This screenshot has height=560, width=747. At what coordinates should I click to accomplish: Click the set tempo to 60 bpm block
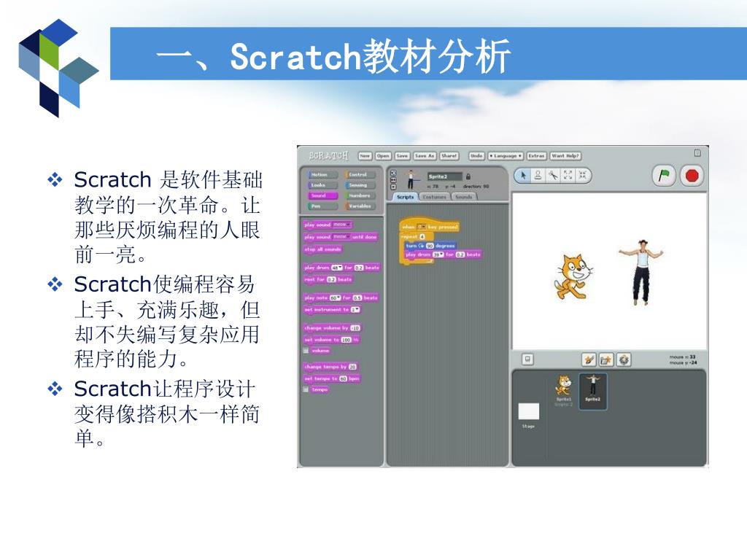coord(332,378)
